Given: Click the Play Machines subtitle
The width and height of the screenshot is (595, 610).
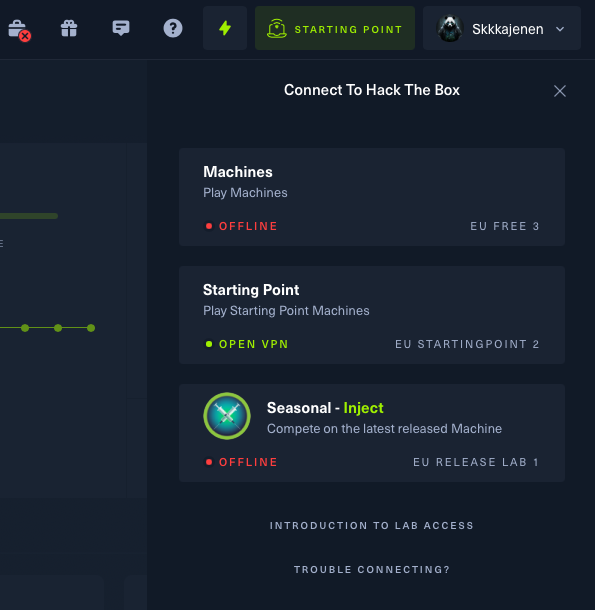Looking at the screenshot, I should tap(245, 193).
